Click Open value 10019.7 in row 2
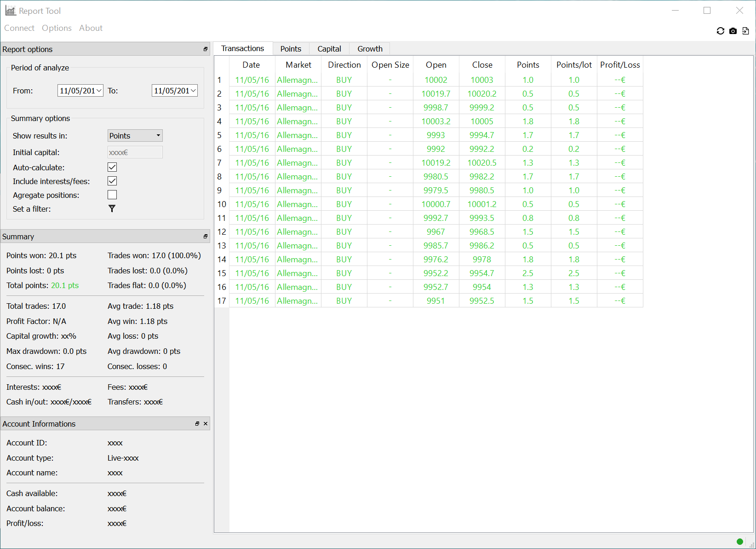Image resolution: width=756 pixels, height=549 pixels. (436, 94)
